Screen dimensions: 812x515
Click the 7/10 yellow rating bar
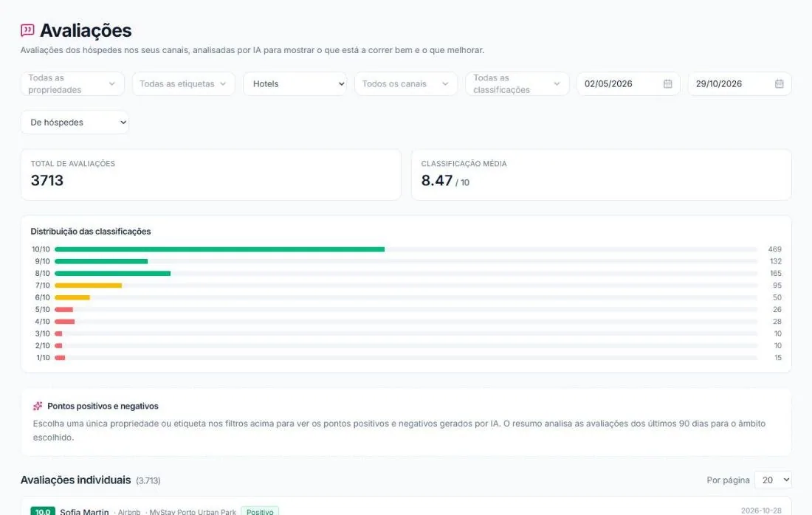point(88,286)
